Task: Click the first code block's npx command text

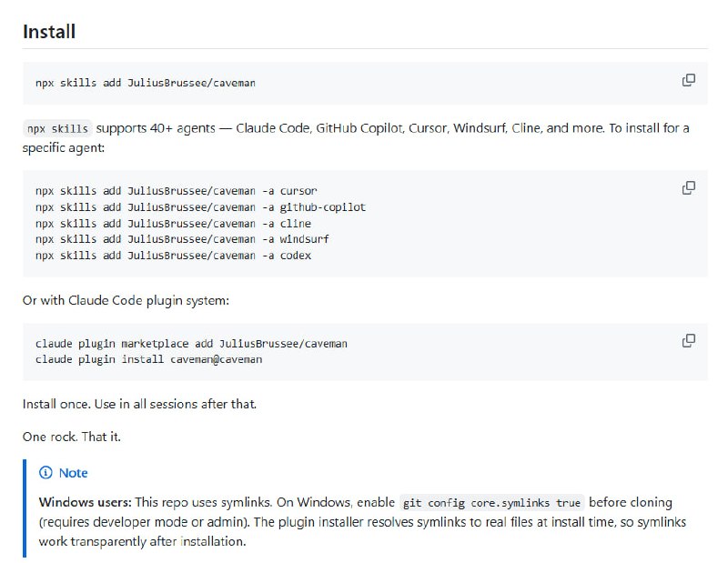Action: tap(146, 83)
